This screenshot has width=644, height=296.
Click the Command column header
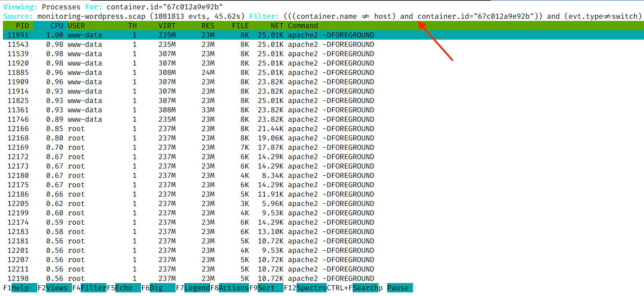click(303, 26)
